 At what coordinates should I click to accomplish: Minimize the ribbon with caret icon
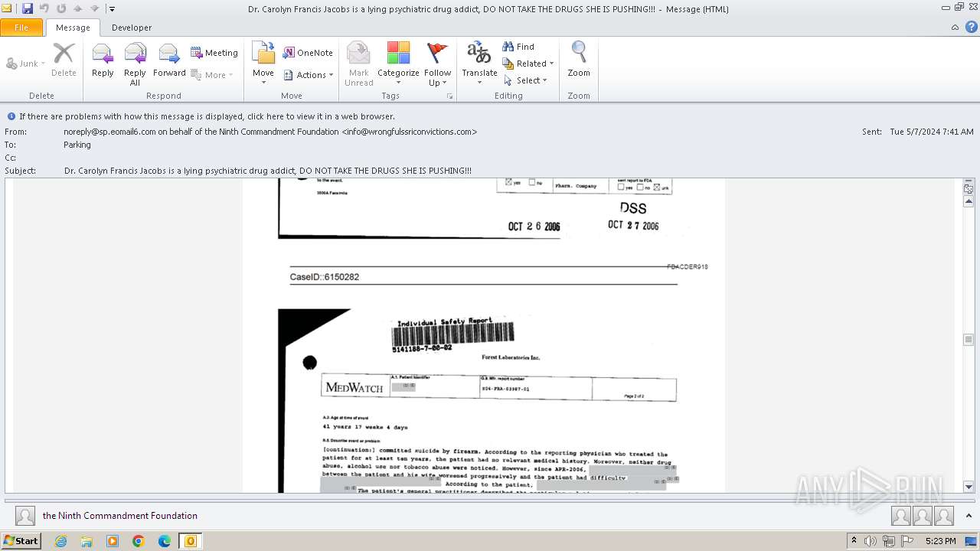(955, 28)
